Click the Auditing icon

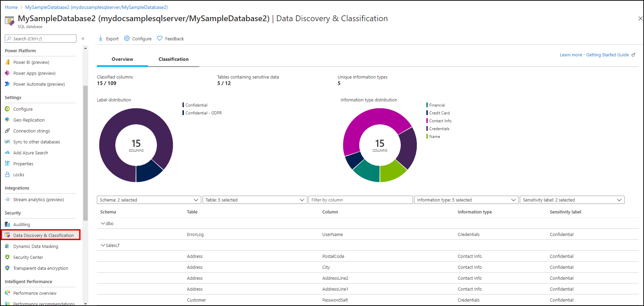pyautogui.click(x=8, y=224)
